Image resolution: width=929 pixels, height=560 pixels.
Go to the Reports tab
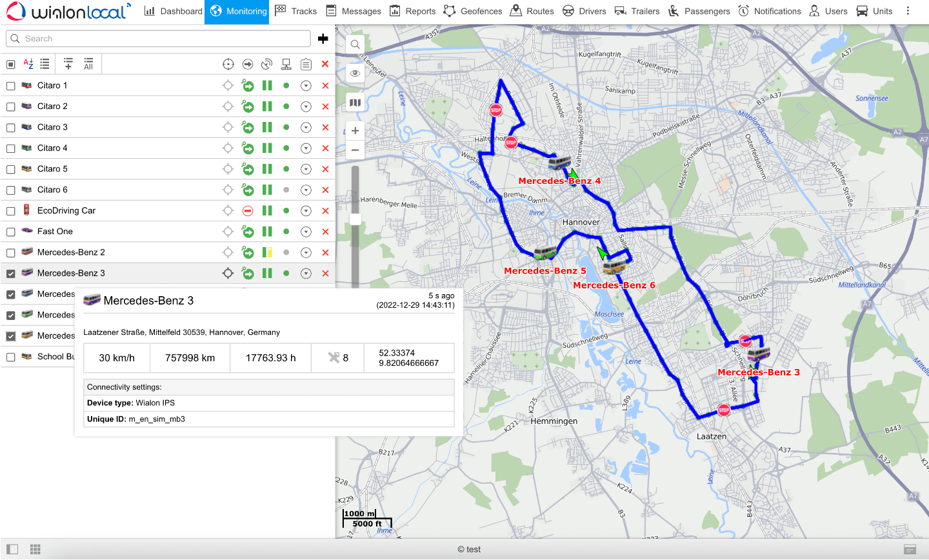413,11
